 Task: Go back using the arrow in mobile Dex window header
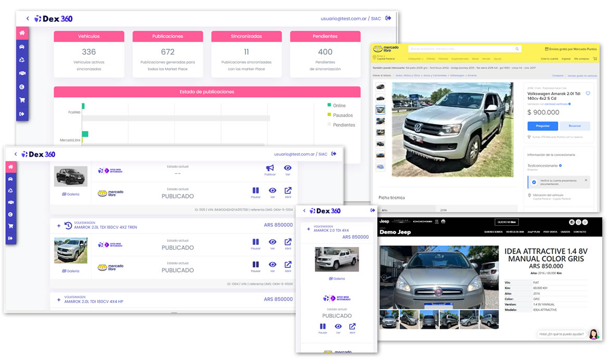click(x=304, y=211)
